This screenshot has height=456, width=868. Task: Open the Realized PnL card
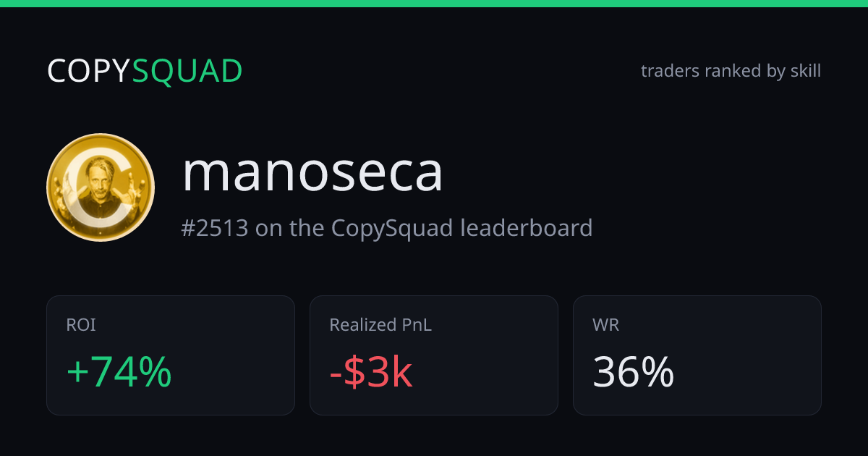[x=434, y=355]
